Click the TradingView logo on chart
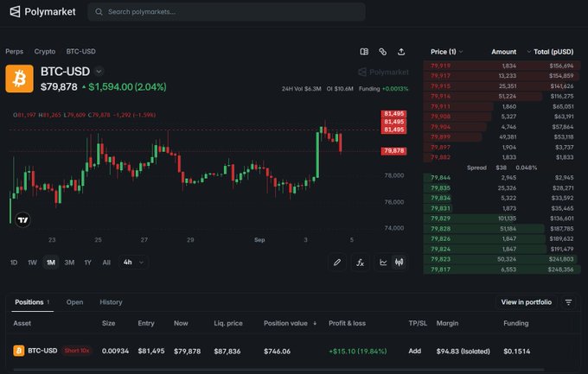Viewport: 588px width, 374px height. point(22,220)
